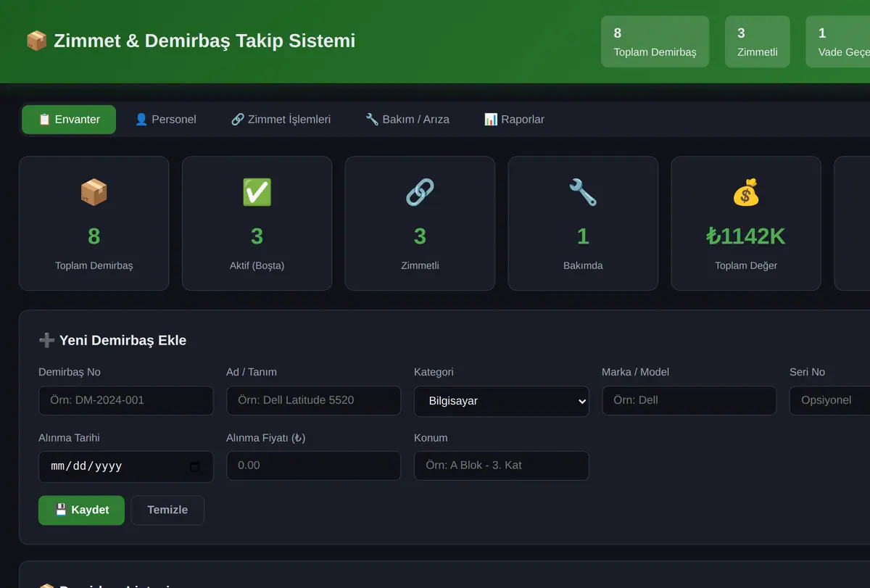Viewport: 870px width, 588px height.
Task: Click the wrench icon on Bakımda card
Action: [583, 192]
